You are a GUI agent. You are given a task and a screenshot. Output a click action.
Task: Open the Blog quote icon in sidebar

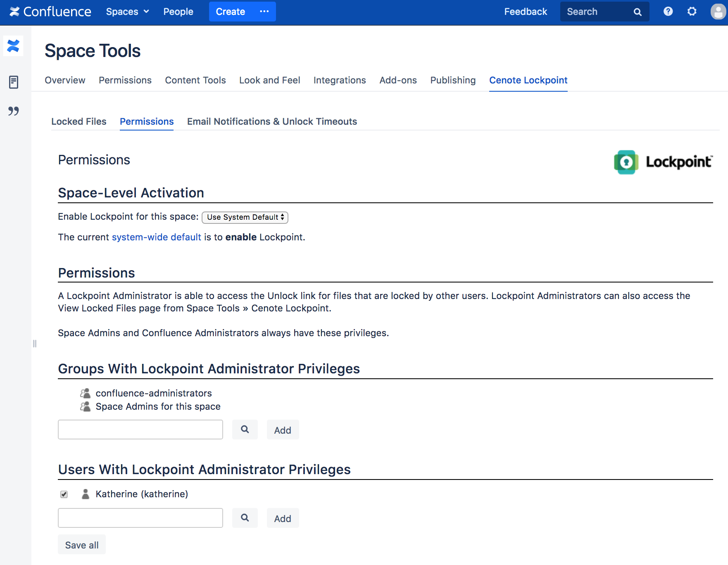[14, 111]
